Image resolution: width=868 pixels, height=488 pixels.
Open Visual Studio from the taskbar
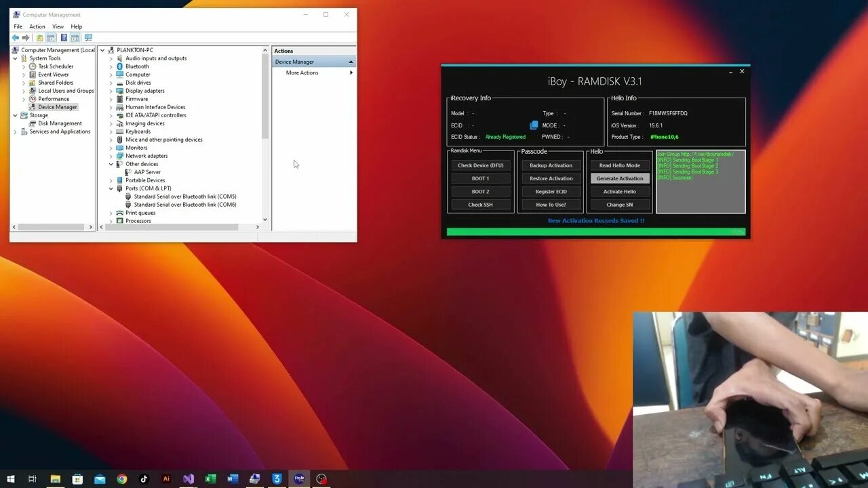coord(189,479)
